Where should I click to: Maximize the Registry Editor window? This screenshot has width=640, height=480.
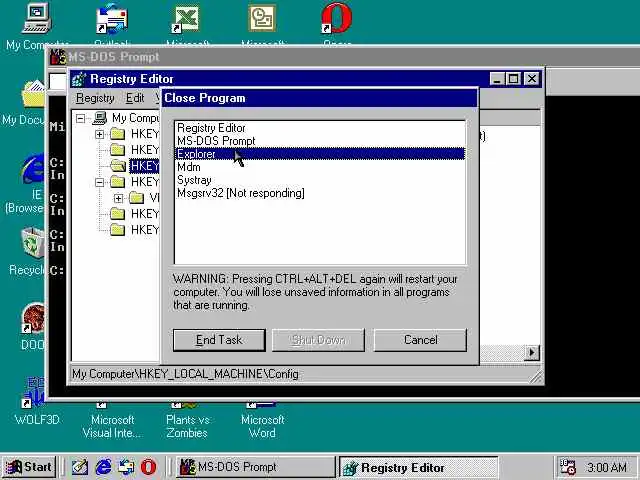coord(513,79)
